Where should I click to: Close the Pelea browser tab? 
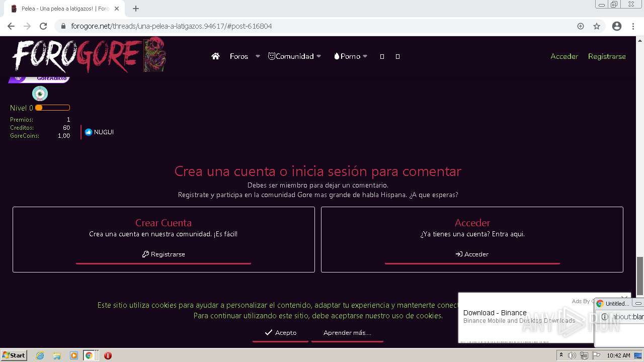[x=117, y=9]
